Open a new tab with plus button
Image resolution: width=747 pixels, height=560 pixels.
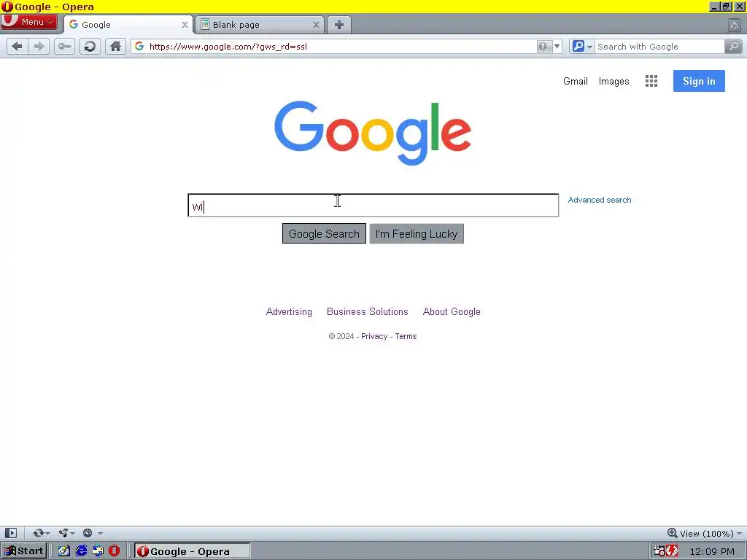pos(339,25)
